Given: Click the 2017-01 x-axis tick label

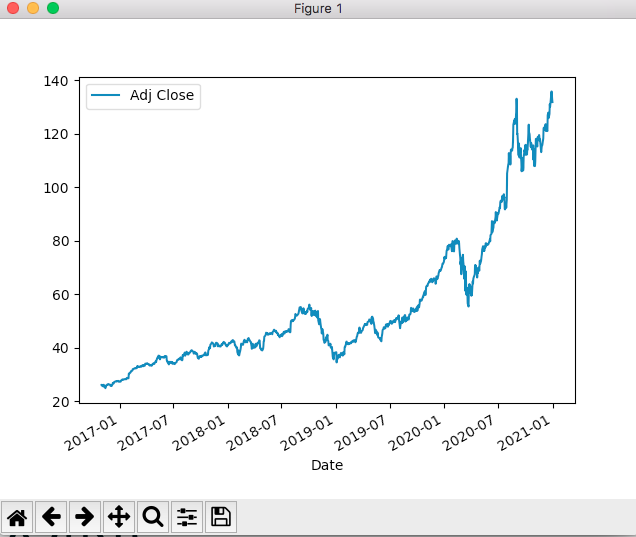Looking at the screenshot, I should (x=91, y=433).
